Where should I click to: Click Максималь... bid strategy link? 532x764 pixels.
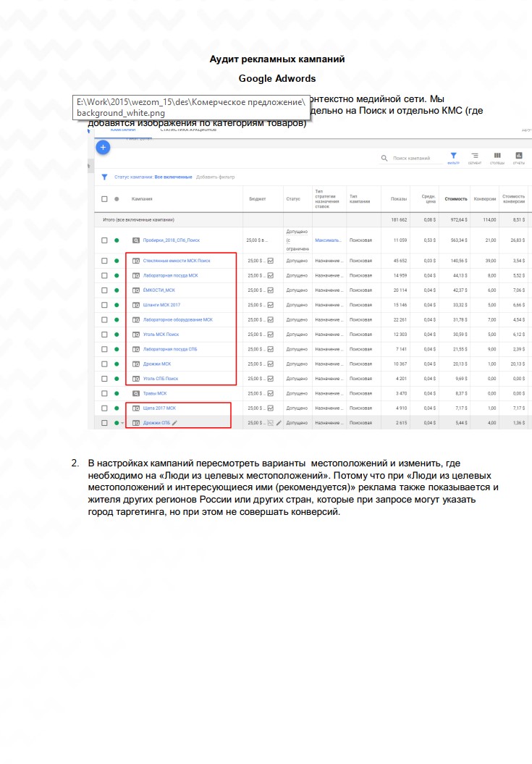pyautogui.click(x=329, y=240)
